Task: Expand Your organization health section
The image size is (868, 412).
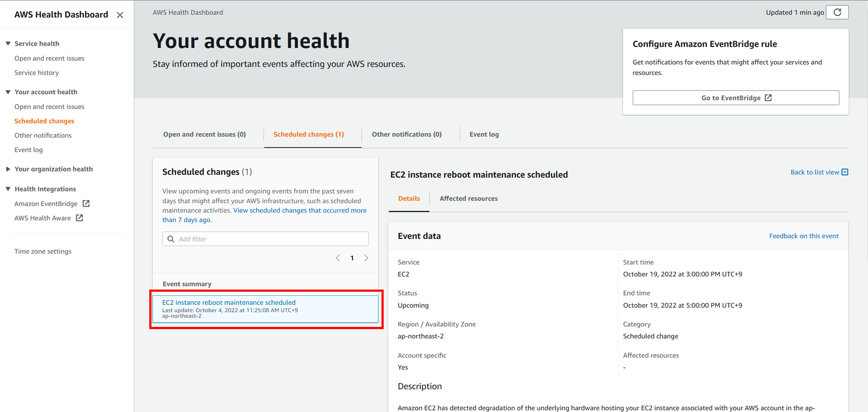Action: pyautogui.click(x=8, y=169)
